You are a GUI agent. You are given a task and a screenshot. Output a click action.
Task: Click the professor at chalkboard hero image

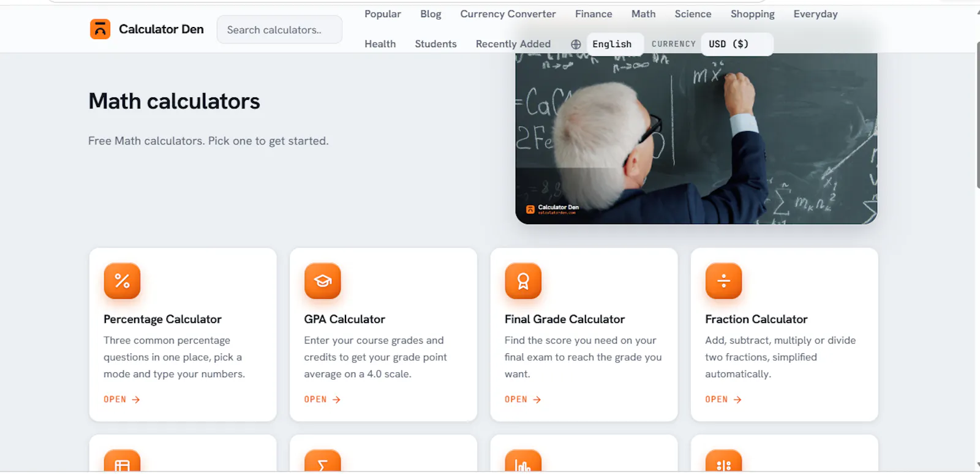pyautogui.click(x=696, y=138)
